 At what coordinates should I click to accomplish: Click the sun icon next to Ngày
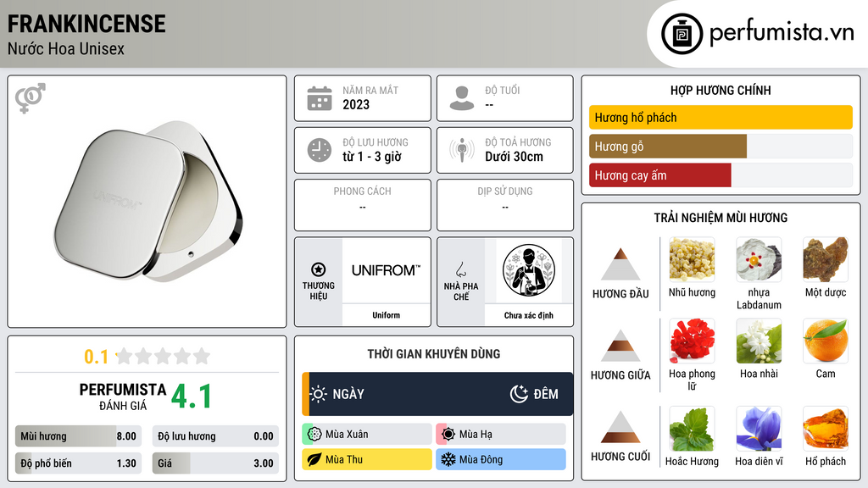tap(319, 394)
